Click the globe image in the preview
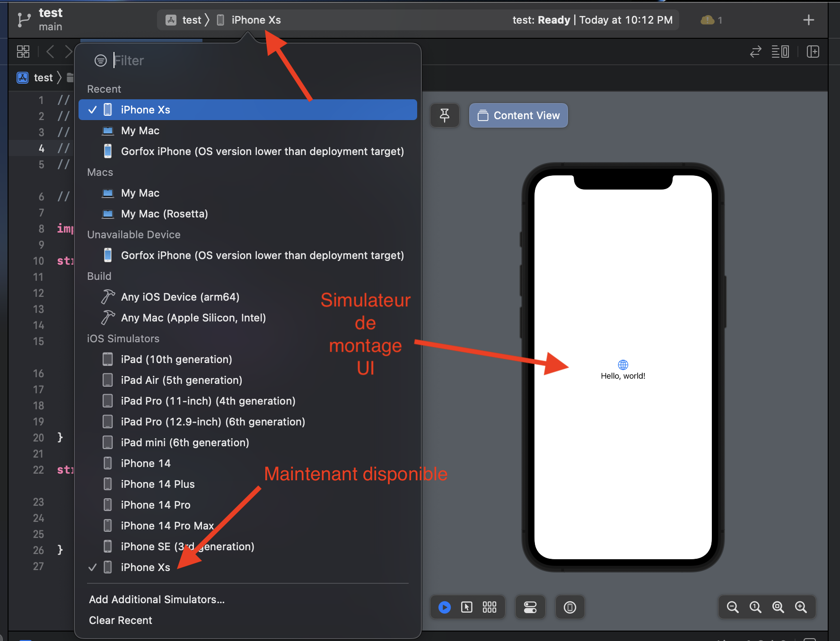Image resolution: width=840 pixels, height=641 pixels. click(x=623, y=364)
